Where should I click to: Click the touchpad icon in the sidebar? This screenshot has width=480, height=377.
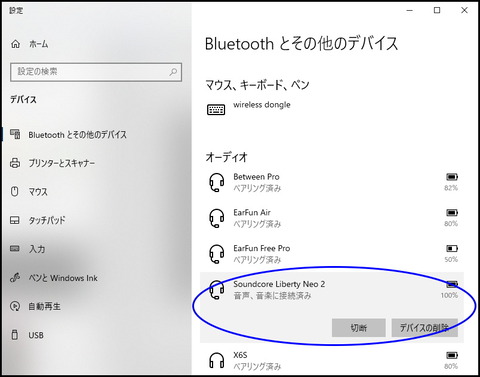(15, 220)
